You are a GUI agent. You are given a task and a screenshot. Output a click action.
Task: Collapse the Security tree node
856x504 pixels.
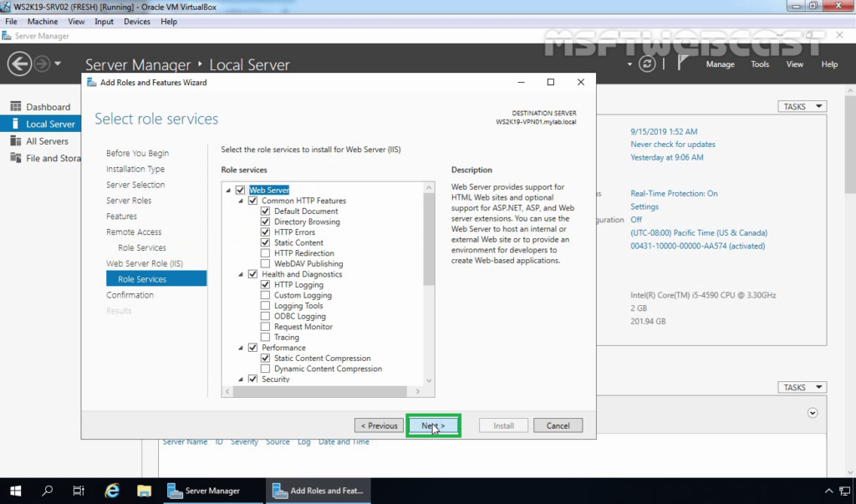pos(241,379)
